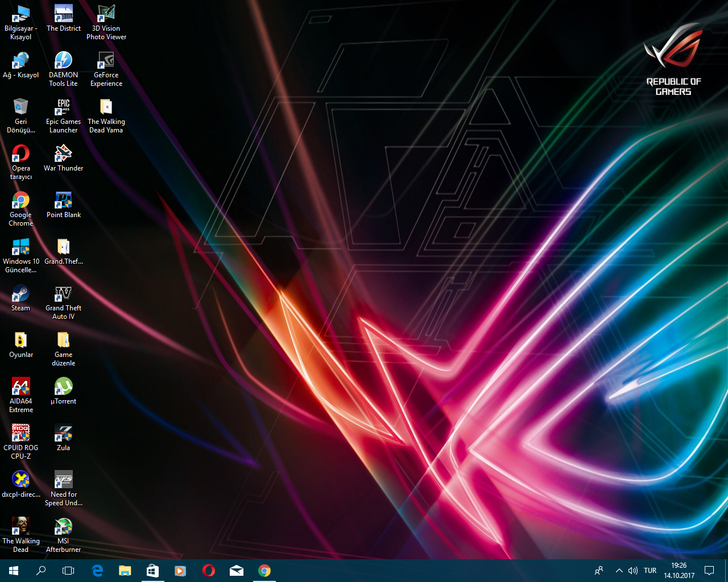
Task: Launch µTorrent desktop shortcut
Action: click(64, 392)
